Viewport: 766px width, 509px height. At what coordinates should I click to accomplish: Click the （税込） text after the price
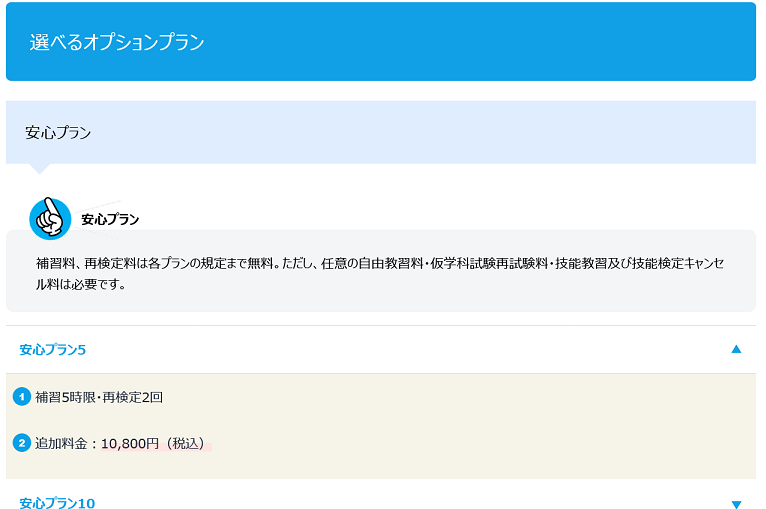point(187,443)
